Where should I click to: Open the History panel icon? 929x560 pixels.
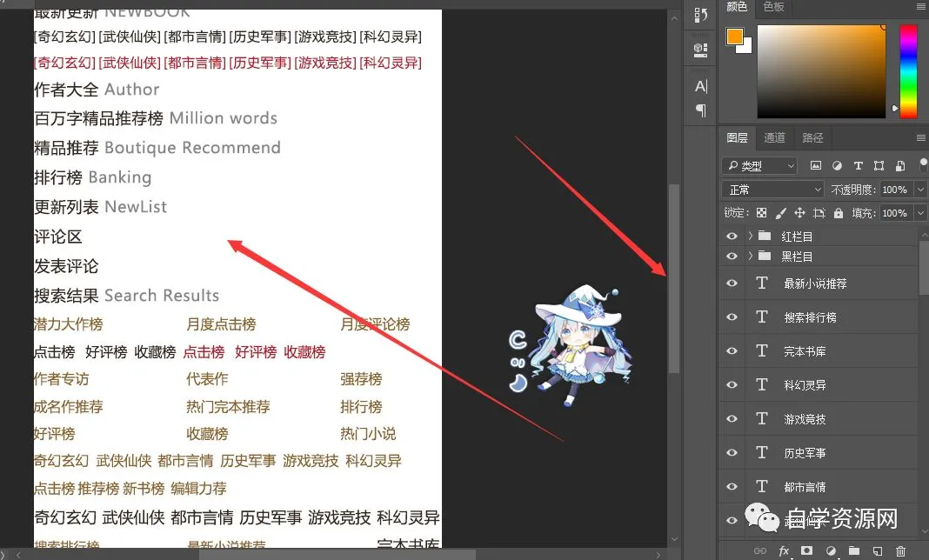coord(700,14)
